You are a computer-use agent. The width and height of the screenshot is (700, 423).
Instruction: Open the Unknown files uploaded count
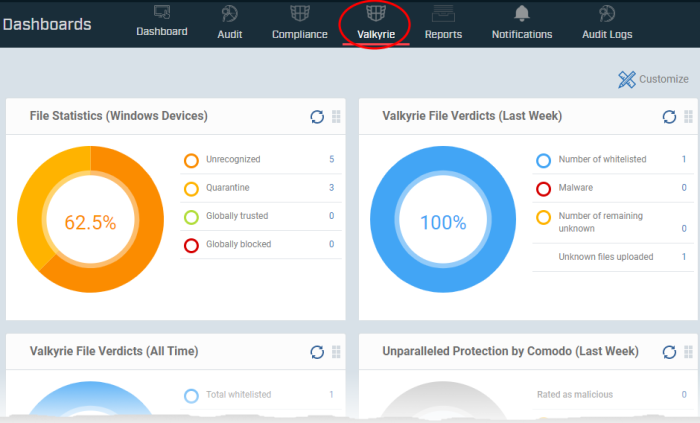684,257
